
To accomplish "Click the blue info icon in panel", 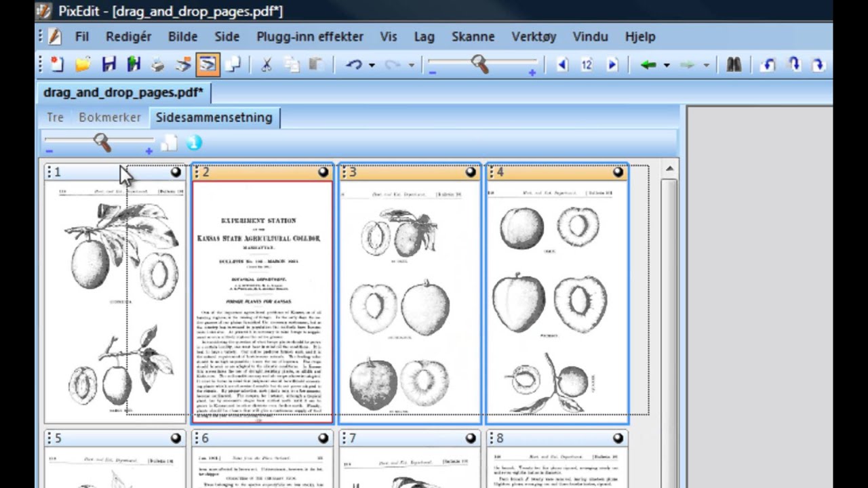I will [x=194, y=143].
